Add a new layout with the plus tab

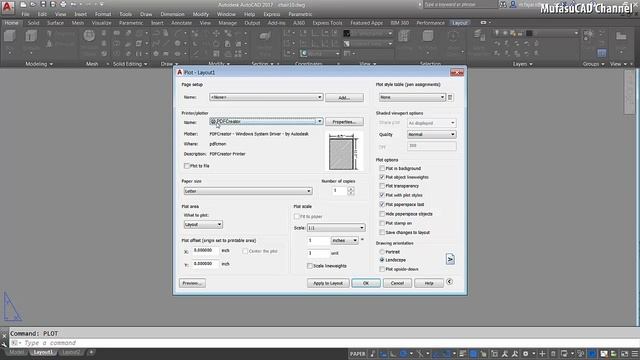91,352
